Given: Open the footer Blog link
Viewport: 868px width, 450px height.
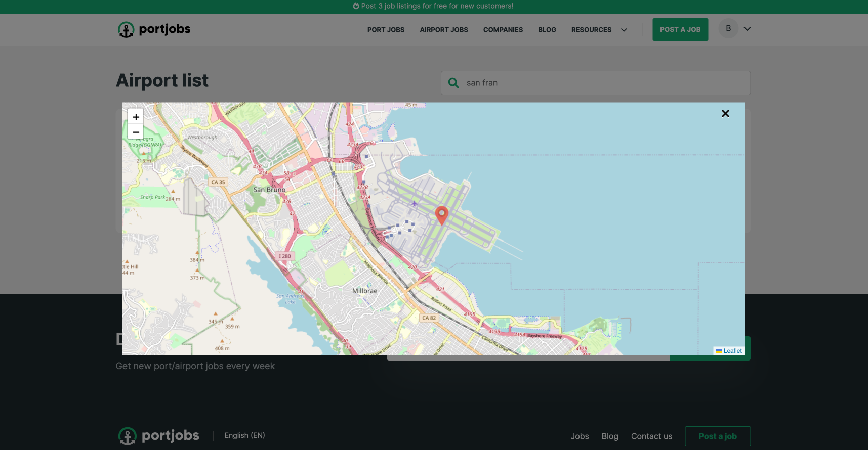Looking at the screenshot, I should (x=610, y=436).
